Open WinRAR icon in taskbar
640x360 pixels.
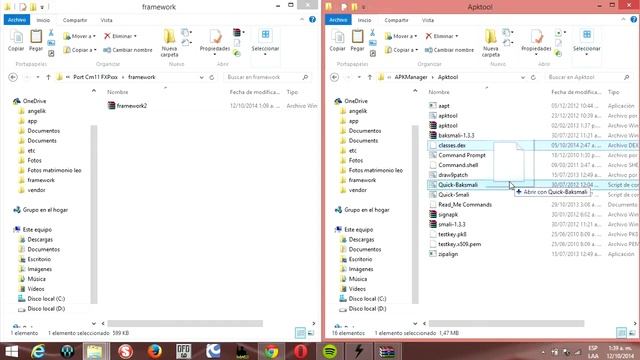point(387,351)
